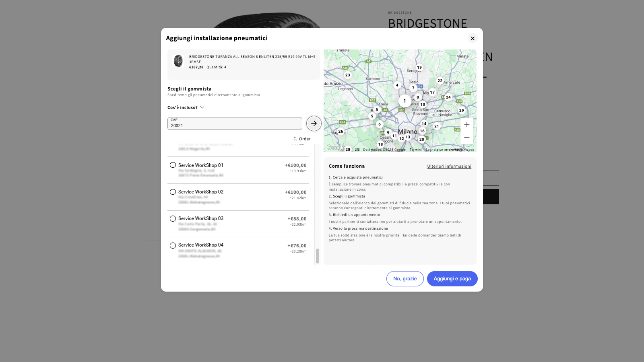Decline installation with "No, grazie"

point(405,279)
